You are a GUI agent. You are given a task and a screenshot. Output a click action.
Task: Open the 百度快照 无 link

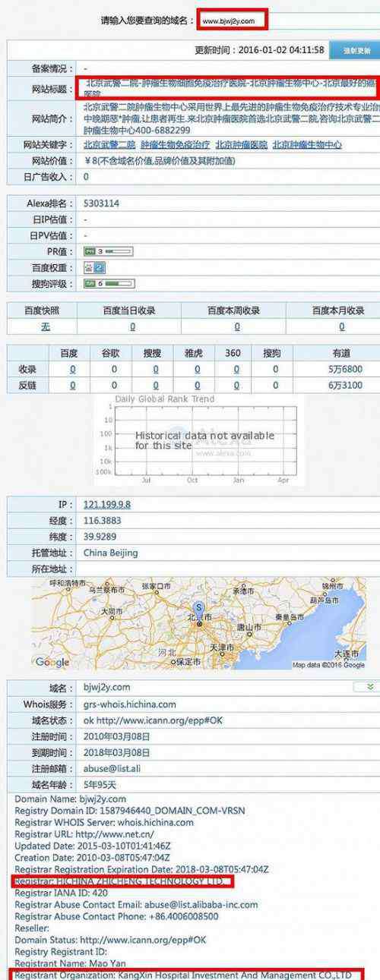[45, 326]
